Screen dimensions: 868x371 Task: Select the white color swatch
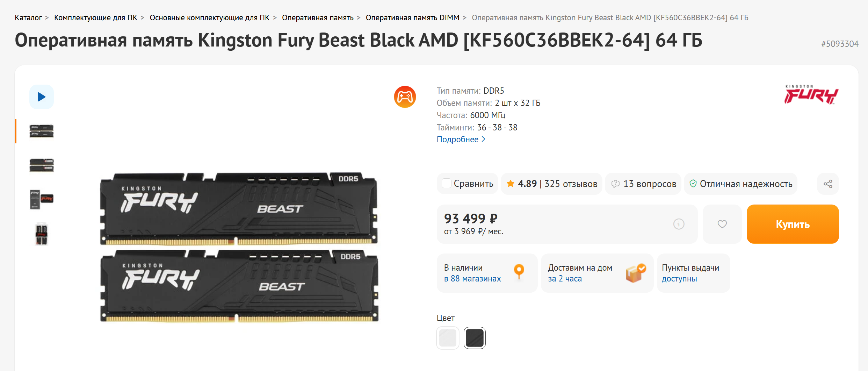(448, 338)
